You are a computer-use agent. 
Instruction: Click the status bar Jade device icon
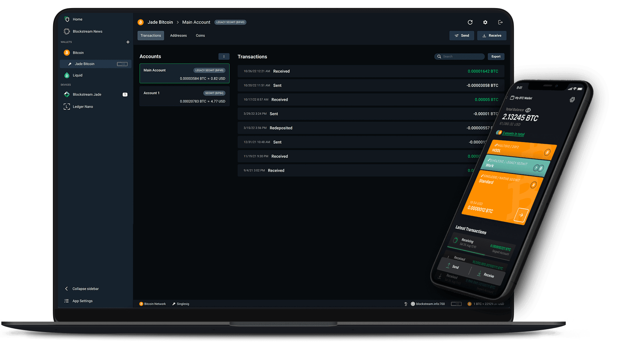(x=456, y=304)
